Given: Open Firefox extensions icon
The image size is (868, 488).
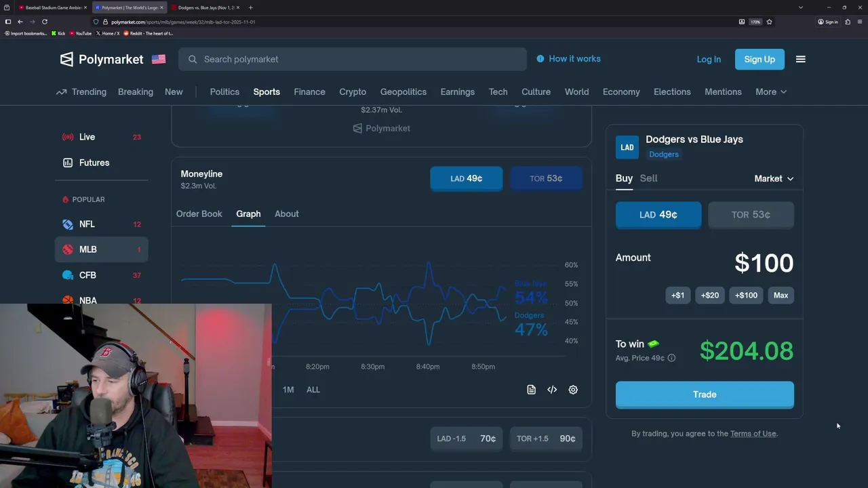Looking at the screenshot, I should pos(848,22).
